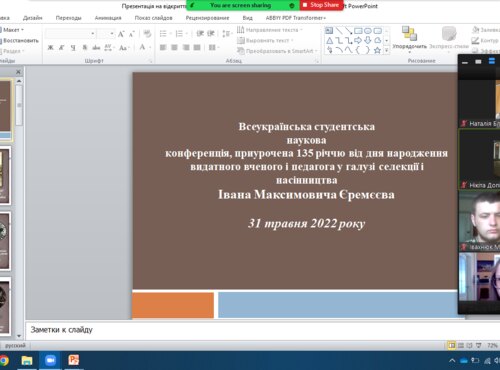Open Направление текста dropdown
Screen dimensions: 500x370
(x=270, y=30)
